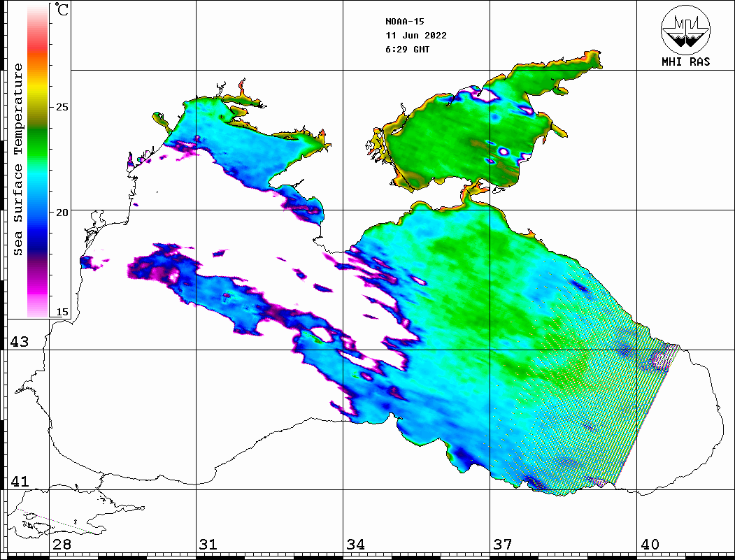The height and width of the screenshot is (560, 735).
Task: Click longitude label 40
Action: point(650,545)
